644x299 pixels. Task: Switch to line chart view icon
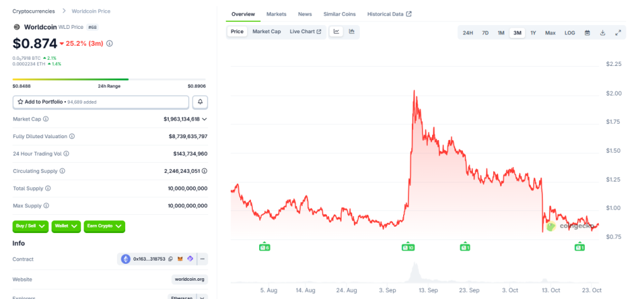point(336,31)
